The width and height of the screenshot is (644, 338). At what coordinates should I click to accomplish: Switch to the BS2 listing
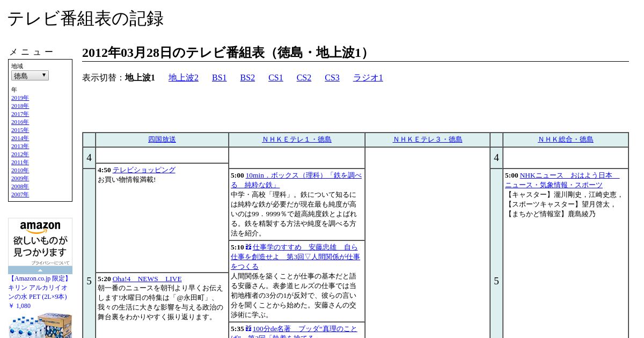[x=247, y=78]
